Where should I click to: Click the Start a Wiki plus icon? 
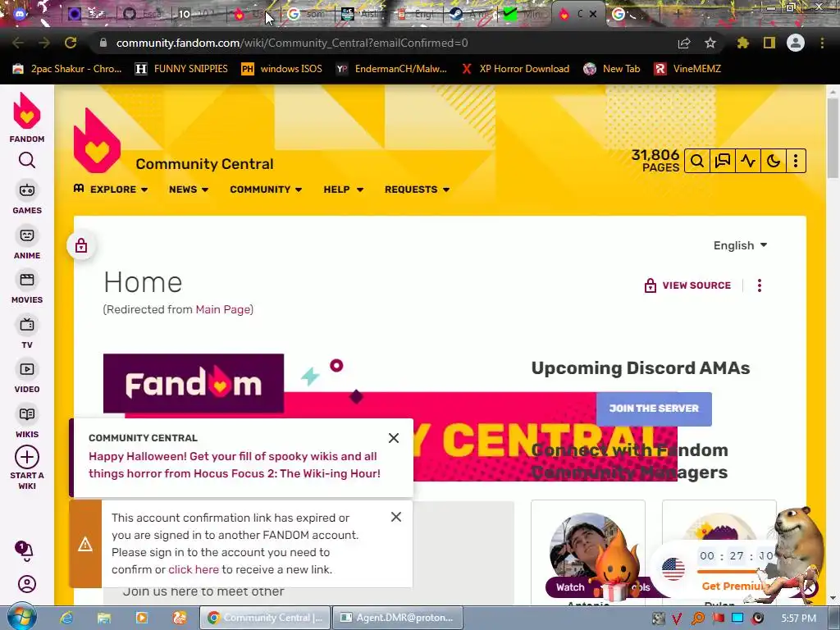pyautogui.click(x=27, y=457)
